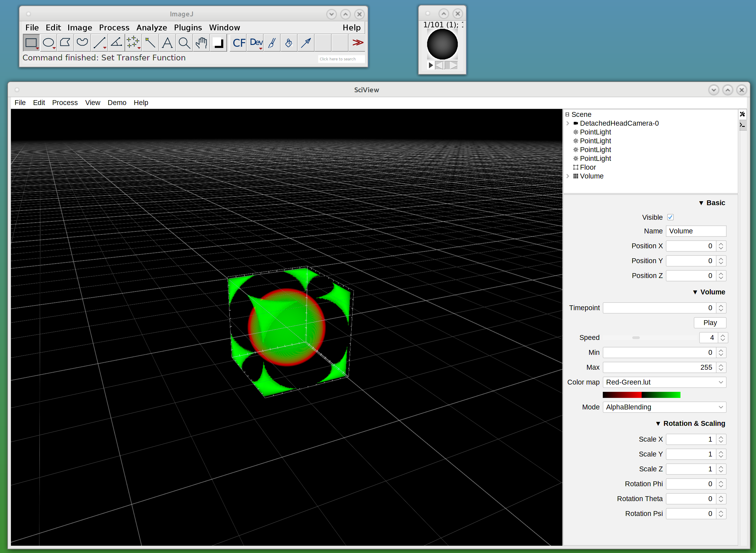Open the Demo menu in SciView
The height and width of the screenshot is (553, 756).
click(x=117, y=103)
